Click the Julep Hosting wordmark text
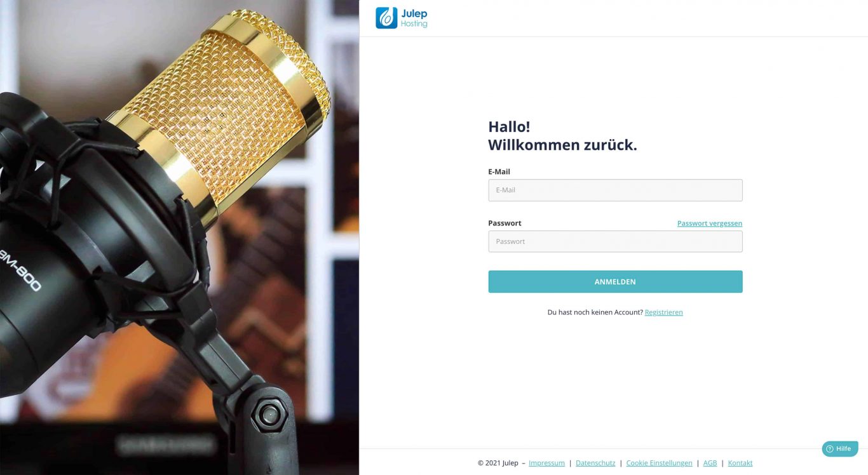This screenshot has width=868, height=475. 414,18
